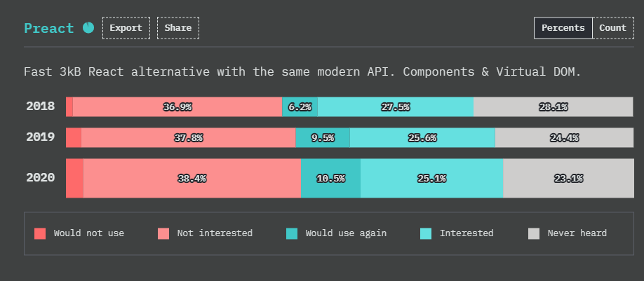The height and width of the screenshot is (281, 644).
Task: Select the Interested legend swatch
Action: click(426, 233)
